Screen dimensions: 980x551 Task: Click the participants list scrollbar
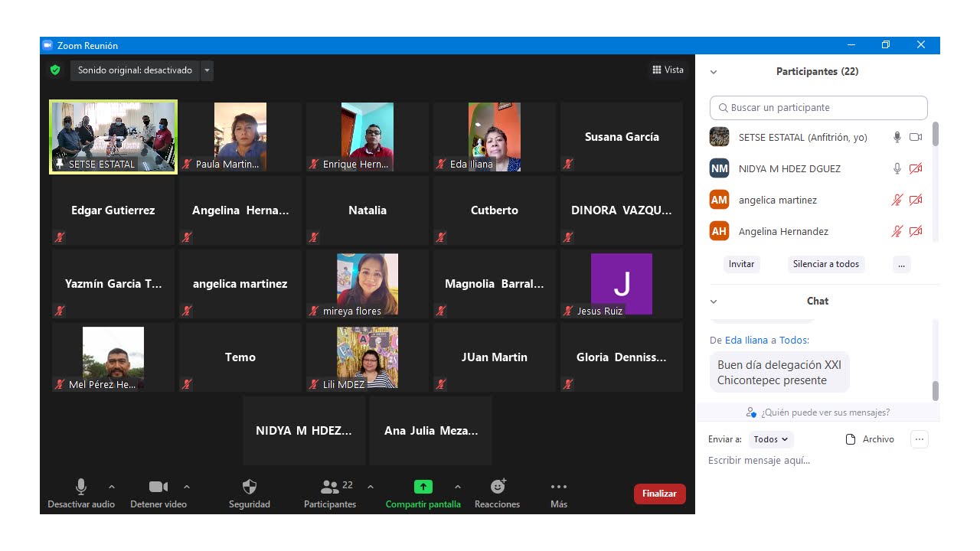tap(935, 135)
